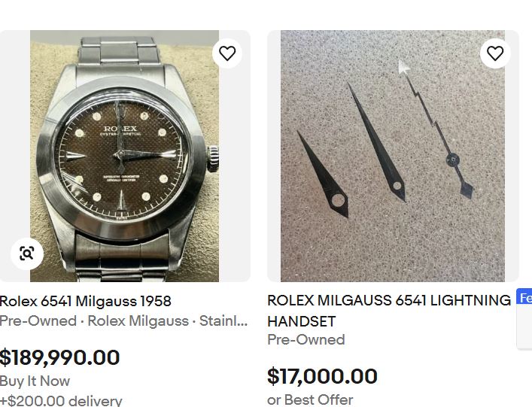Click the or Best Offer text
This screenshot has width=532, height=407.
[310, 399]
